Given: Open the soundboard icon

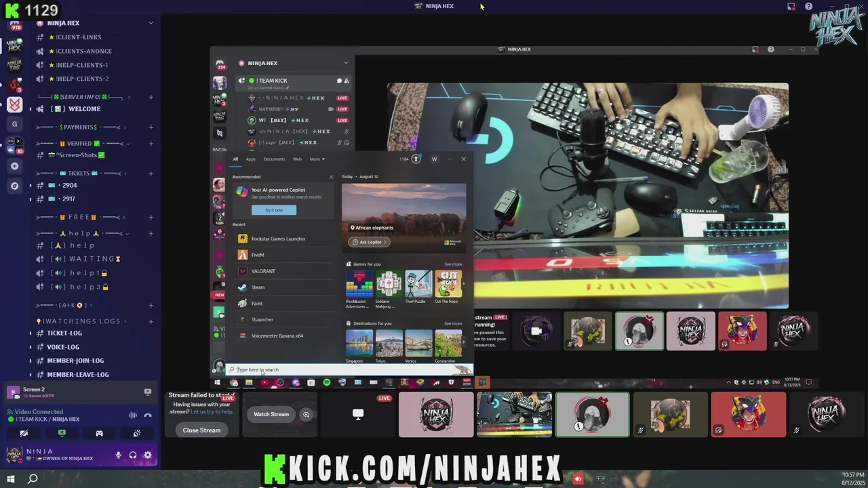Looking at the screenshot, I should click(x=136, y=433).
